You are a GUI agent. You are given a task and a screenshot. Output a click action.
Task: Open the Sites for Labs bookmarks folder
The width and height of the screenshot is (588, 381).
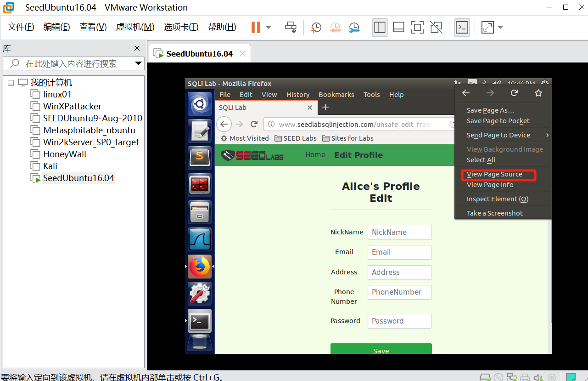(347, 138)
